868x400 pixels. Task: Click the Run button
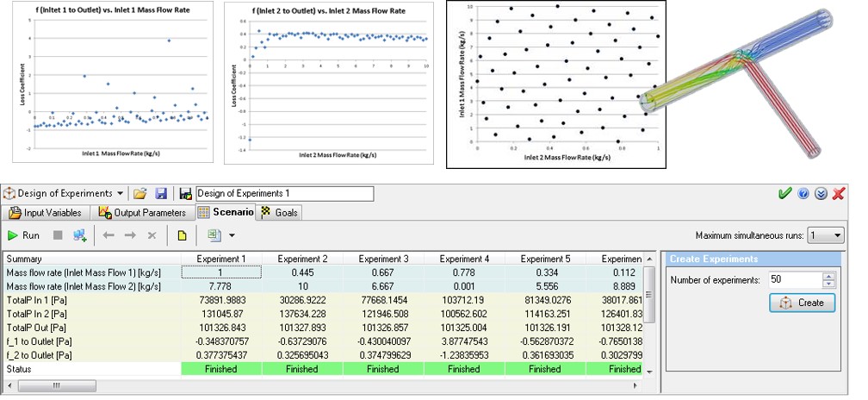[x=23, y=235]
